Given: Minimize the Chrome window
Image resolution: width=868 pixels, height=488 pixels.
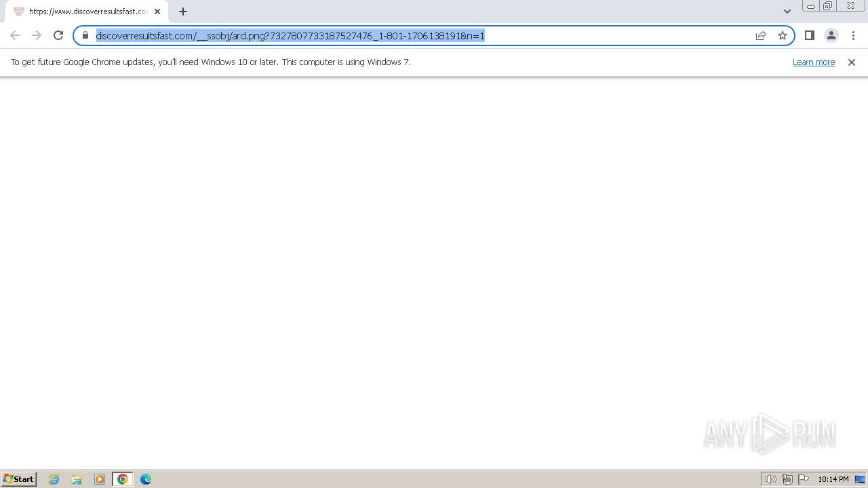Looking at the screenshot, I should click(x=811, y=6).
